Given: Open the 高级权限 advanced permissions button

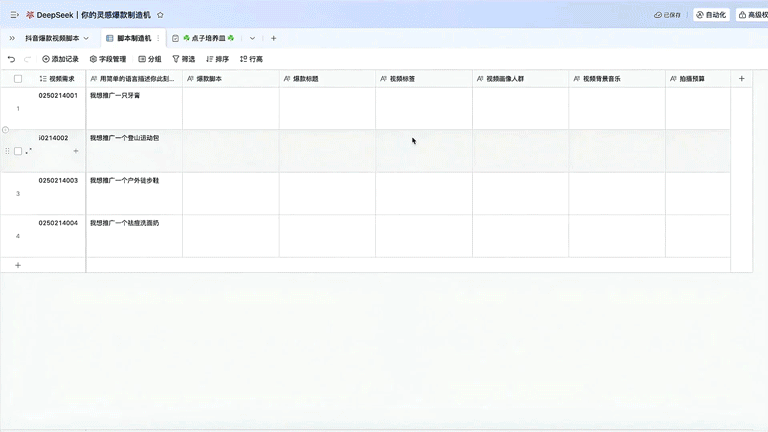Looking at the screenshot, I should click(x=752, y=15).
